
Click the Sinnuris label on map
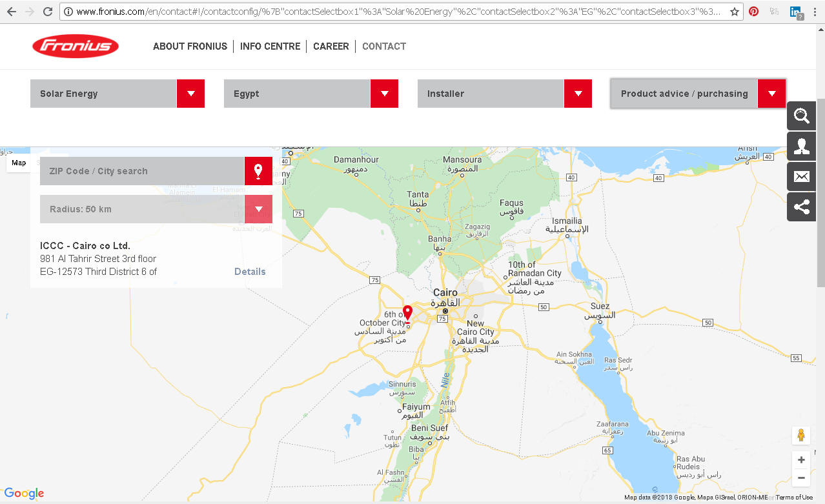tap(402, 384)
